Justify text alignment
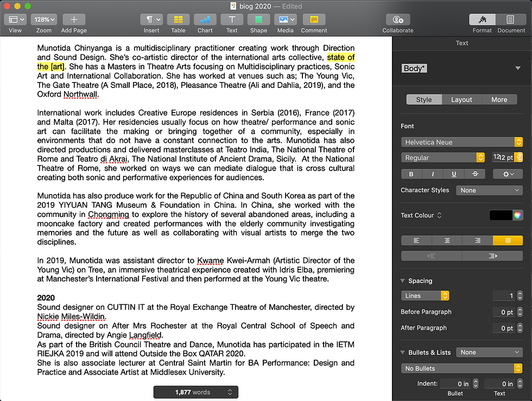Viewport: 532px width, 401px height. point(508,241)
